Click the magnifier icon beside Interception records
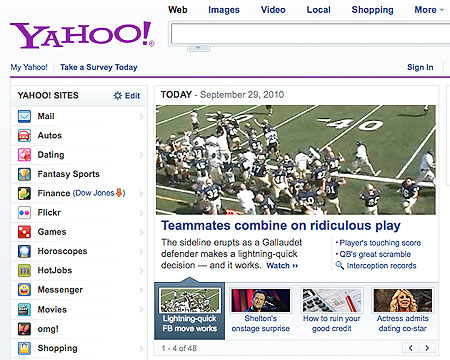 coord(339,265)
